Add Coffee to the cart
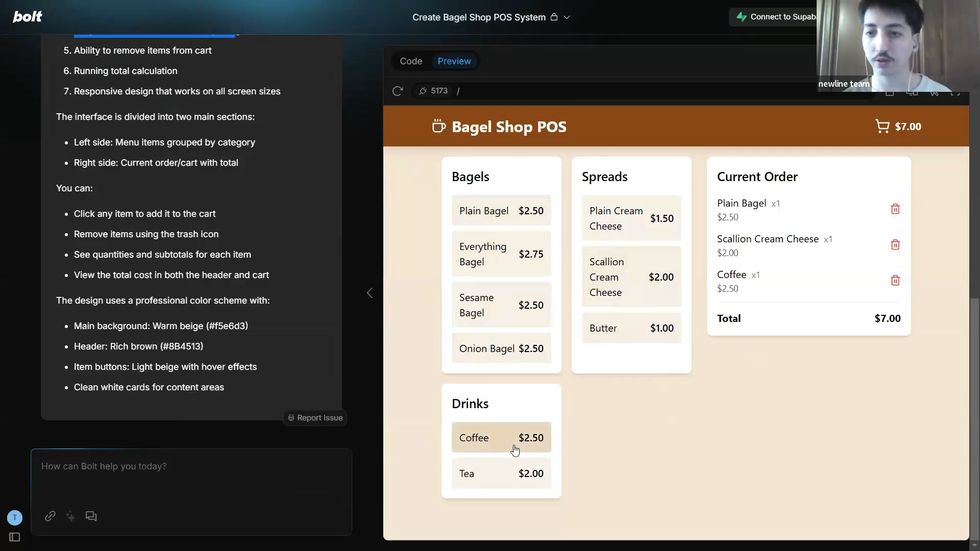The height and width of the screenshot is (551, 980). click(x=501, y=438)
